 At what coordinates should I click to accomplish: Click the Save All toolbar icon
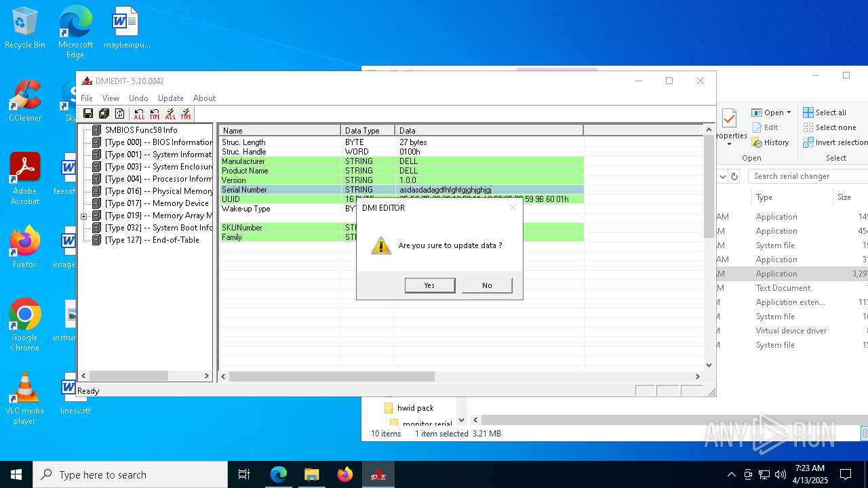(104, 114)
